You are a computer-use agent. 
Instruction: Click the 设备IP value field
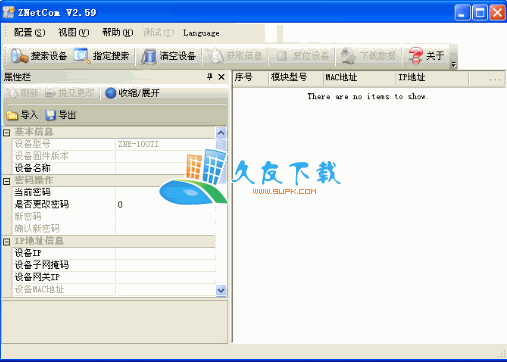pos(165,253)
